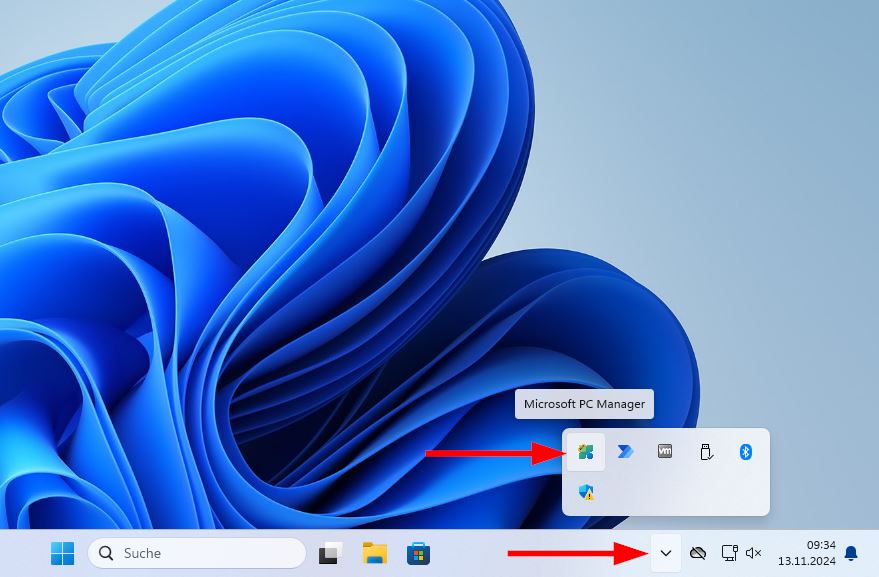Open Microsoft PC Manager from the tray
The width and height of the screenshot is (879, 577).
pos(586,452)
